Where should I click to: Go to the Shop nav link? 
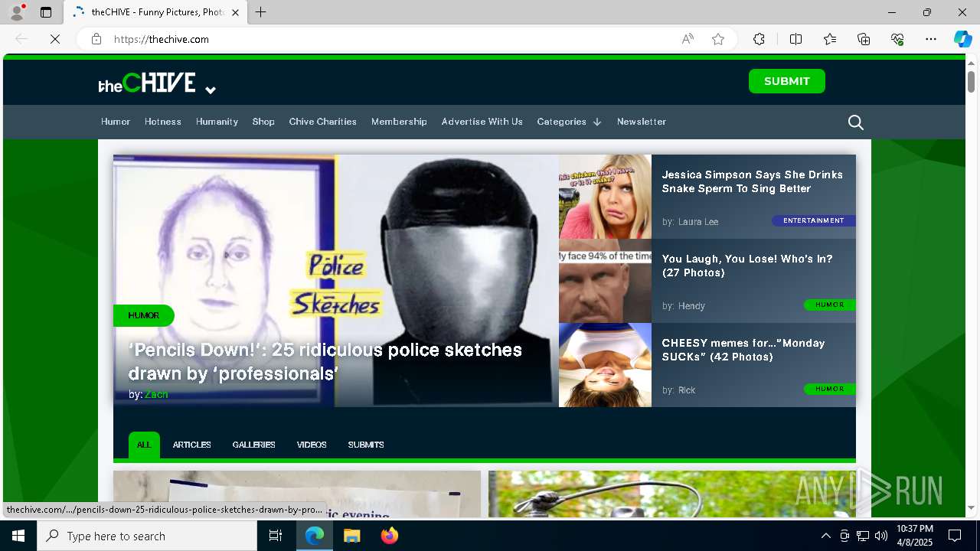coord(263,122)
